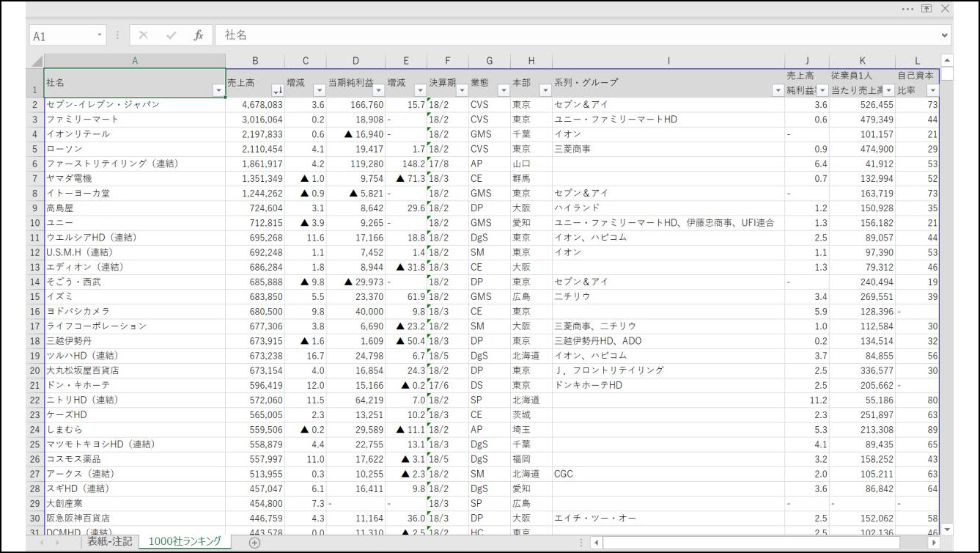The image size is (980, 553).
Task: Open filter dropdown for 本部 column
Action: (545, 90)
